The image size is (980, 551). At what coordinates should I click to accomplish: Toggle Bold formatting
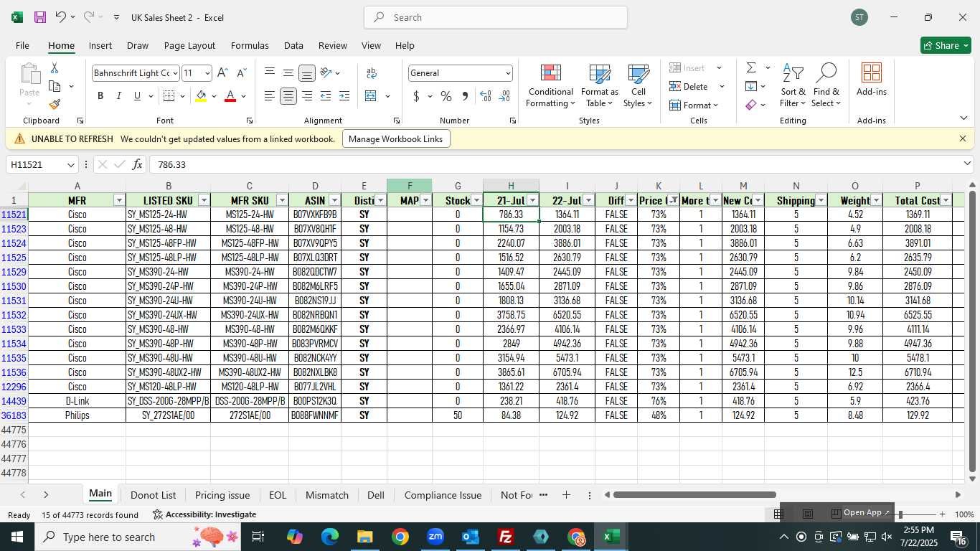pyautogui.click(x=100, y=96)
